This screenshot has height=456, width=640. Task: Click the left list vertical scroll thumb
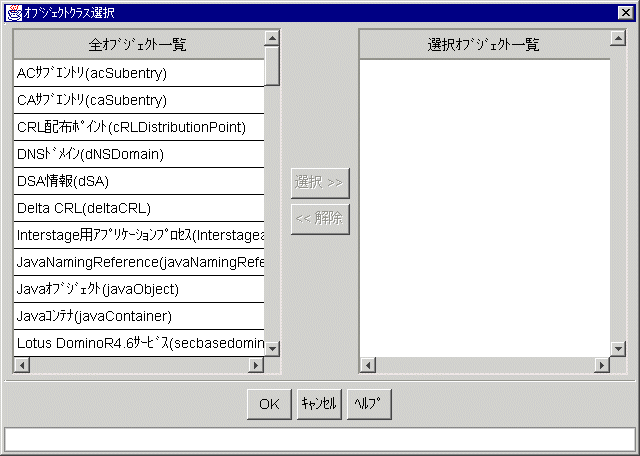[x=272, y=66]
